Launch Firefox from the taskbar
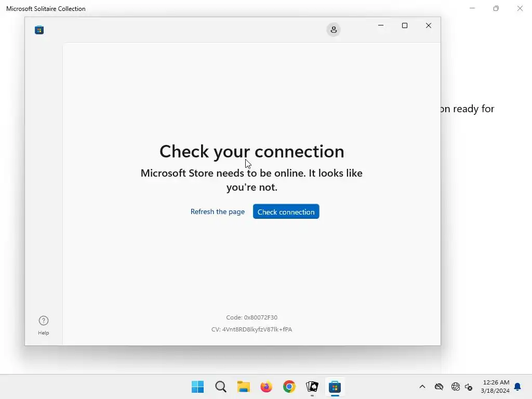 [x=267, y=387]
